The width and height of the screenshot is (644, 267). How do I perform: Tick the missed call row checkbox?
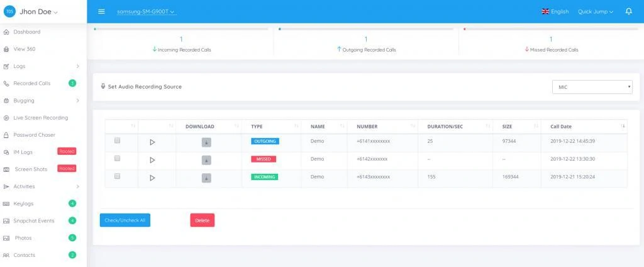point(117,159)
